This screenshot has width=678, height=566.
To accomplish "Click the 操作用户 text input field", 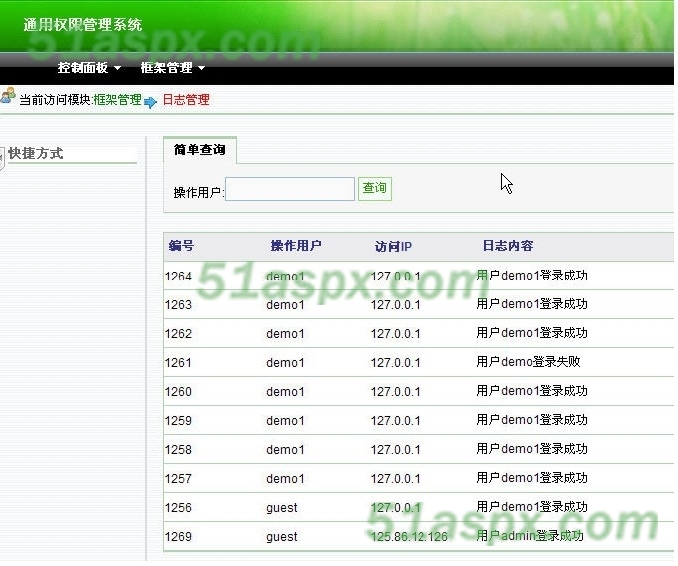I will click(290, 189).
